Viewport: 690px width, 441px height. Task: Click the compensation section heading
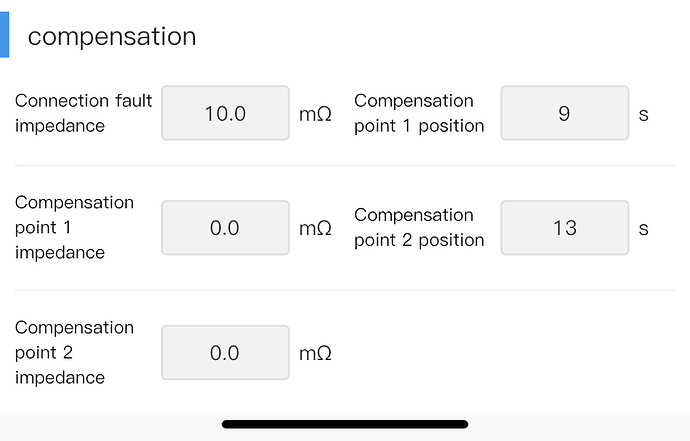(x=112, y=36)
